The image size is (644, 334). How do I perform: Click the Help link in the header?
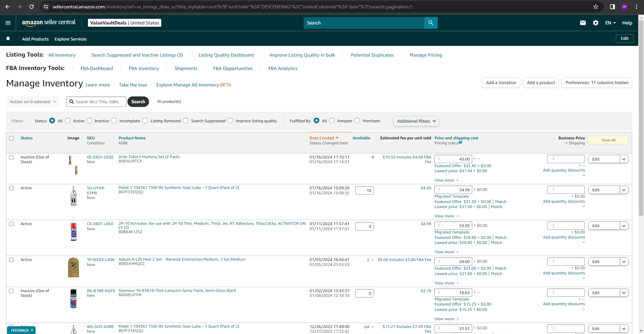pos(627,23)
